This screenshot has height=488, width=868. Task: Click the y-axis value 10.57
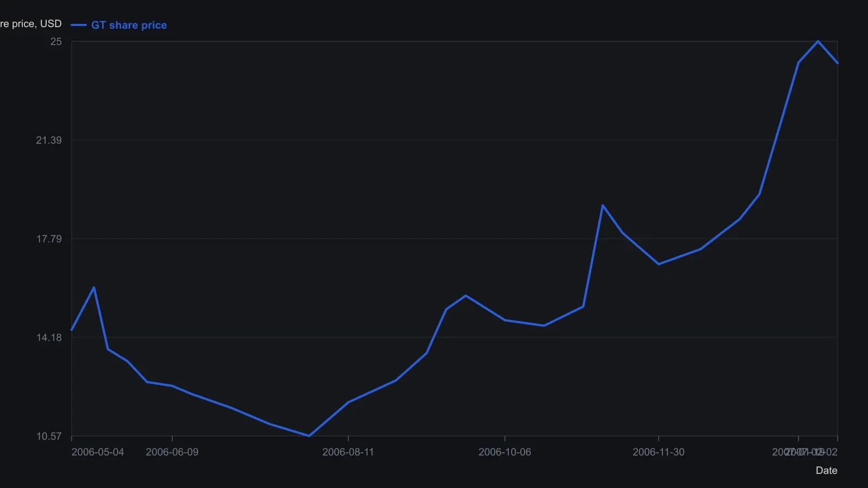click(x=49, y=436)
